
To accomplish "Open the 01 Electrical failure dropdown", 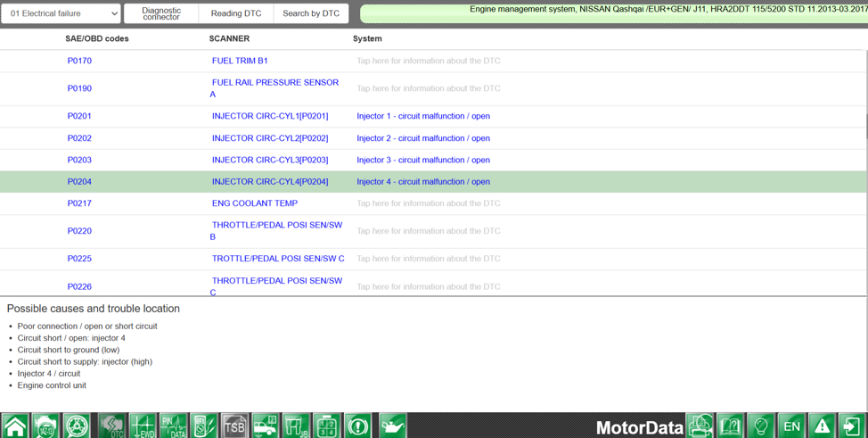I will [x=61, y=13].
